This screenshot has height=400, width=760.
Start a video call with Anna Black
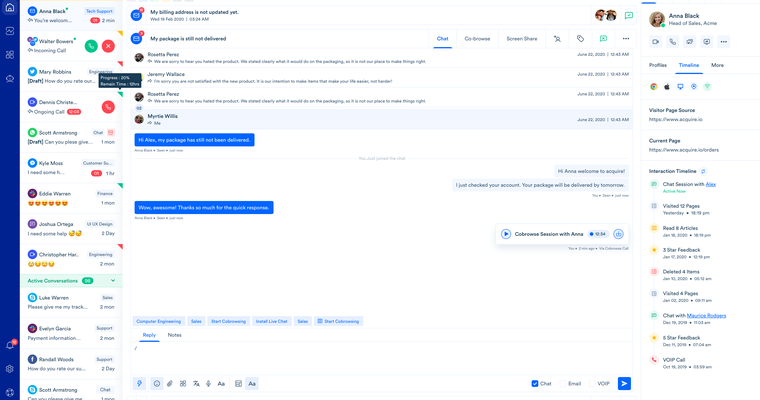656,42
